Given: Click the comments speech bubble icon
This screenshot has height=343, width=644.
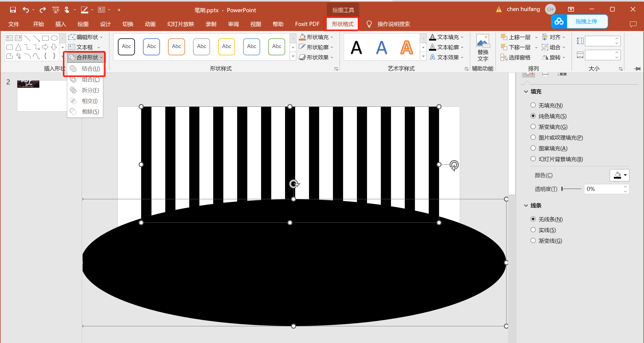Looking at the screenshot, I should tap(633, 24).
